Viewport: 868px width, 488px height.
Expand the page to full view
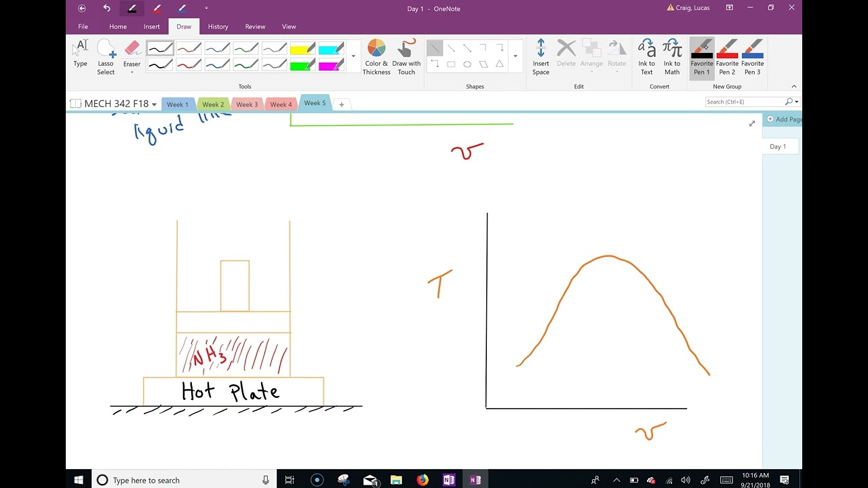751,123
